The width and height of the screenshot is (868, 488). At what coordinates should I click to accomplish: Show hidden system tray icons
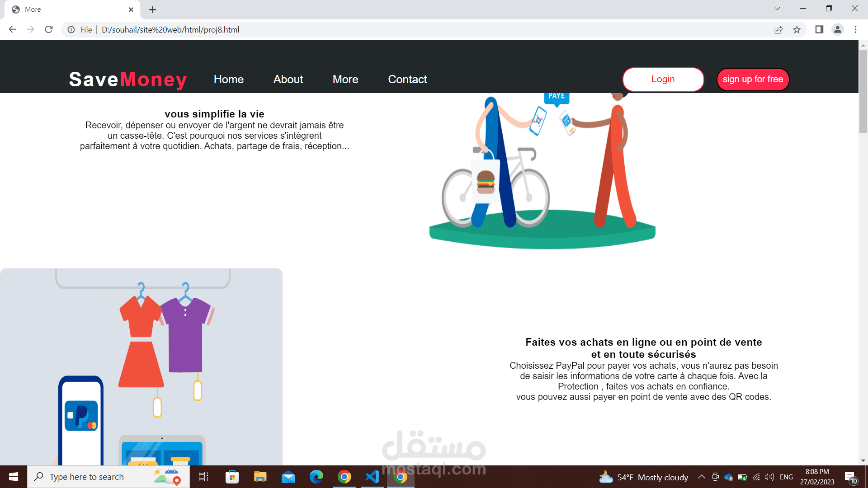701,477
